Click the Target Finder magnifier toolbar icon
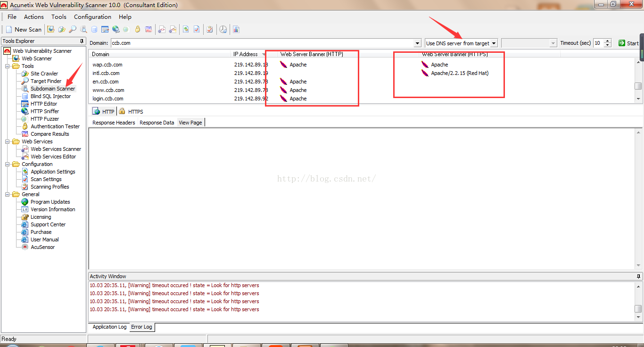The height and width of the screenshot is (347, 644). (73, 29)
